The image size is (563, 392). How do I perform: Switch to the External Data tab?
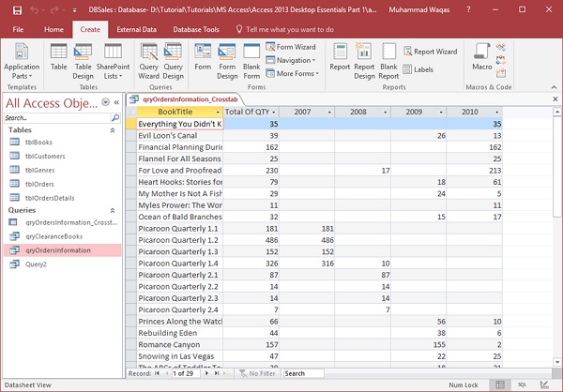click(x=136, y=29)
